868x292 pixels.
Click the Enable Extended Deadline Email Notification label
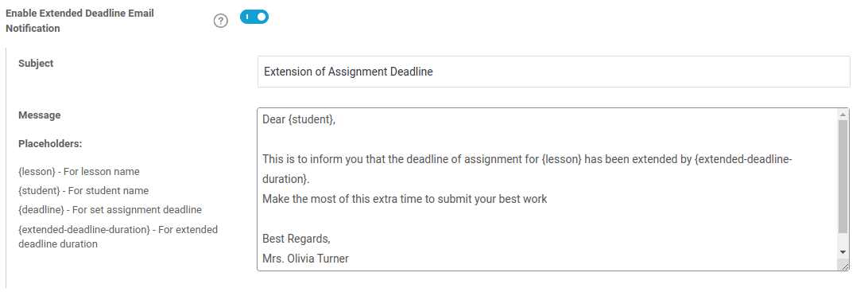79,21
